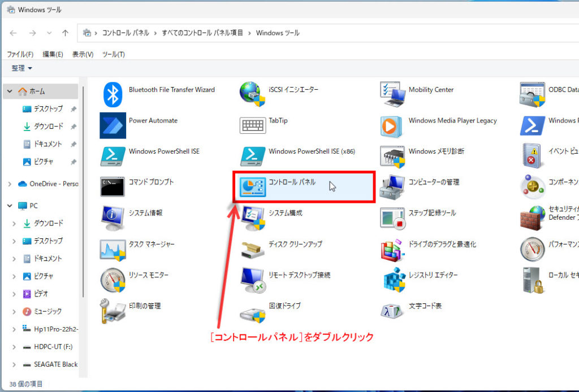This screenshot has width=579, height=392.
Task: Select the コントロール パネル item
Action: [x=292, y=182]
